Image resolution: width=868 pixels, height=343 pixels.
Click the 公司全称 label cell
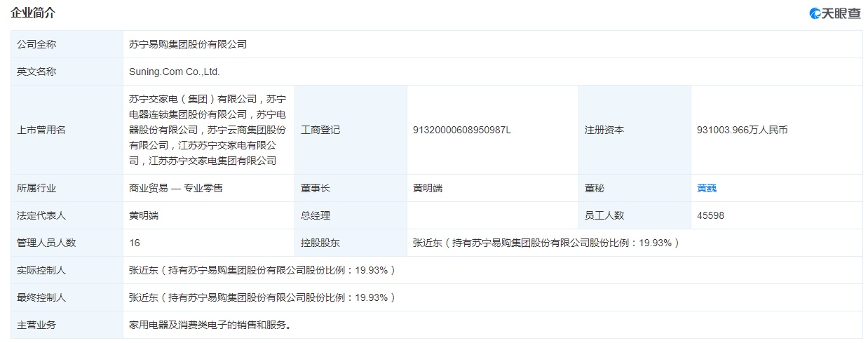pos(67,44)
